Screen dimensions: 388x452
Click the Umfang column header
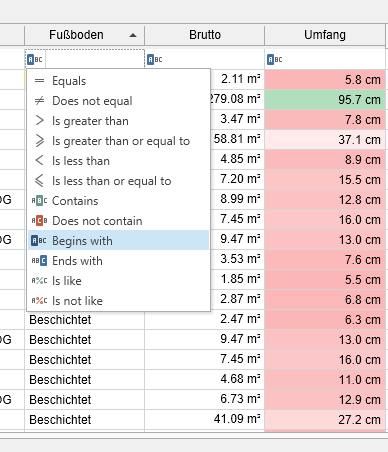point(325,35)
